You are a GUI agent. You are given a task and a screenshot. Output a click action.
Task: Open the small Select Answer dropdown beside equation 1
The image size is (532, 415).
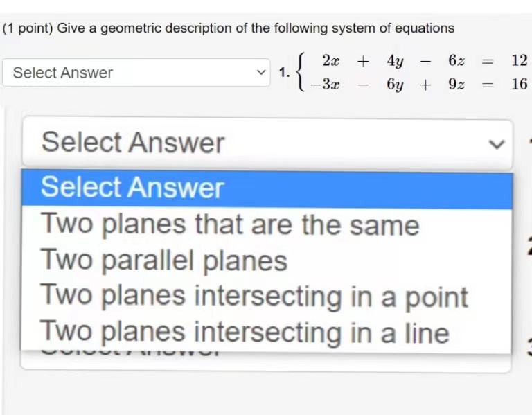pos(136,72)
